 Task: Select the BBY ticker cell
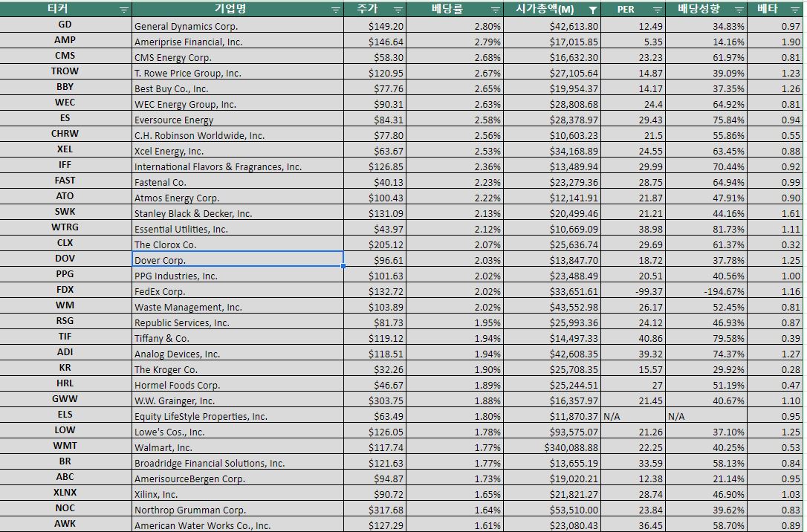tap(65, 87)
